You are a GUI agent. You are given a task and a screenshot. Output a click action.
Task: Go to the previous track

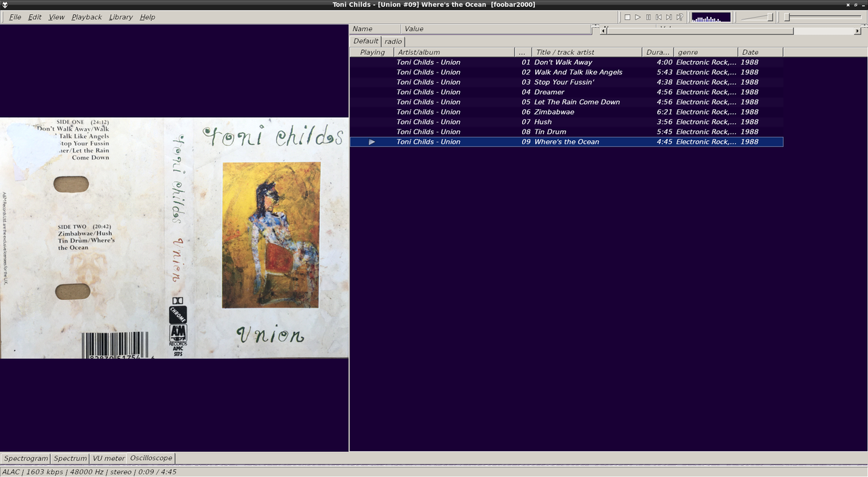pyautogui.click(x=658, y=17)
